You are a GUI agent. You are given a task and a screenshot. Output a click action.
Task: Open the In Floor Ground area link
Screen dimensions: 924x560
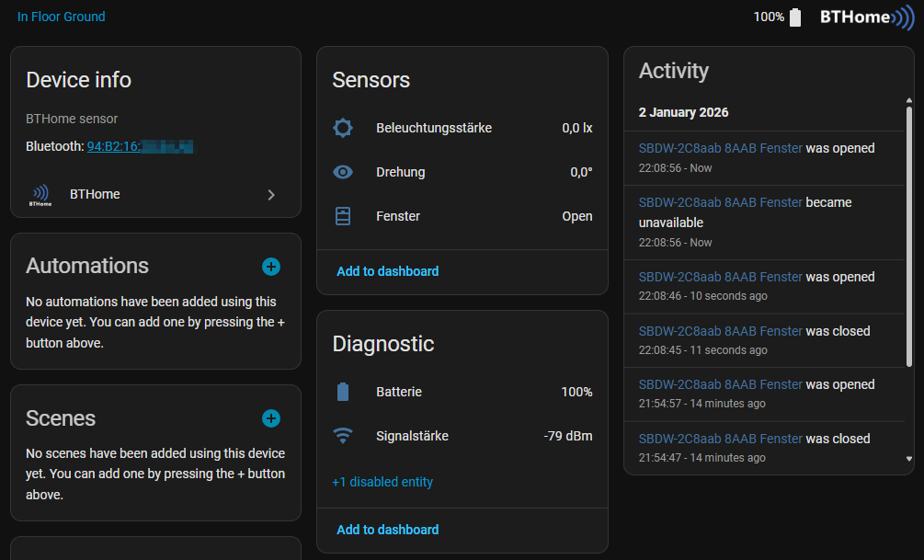[x=62, y=17]
